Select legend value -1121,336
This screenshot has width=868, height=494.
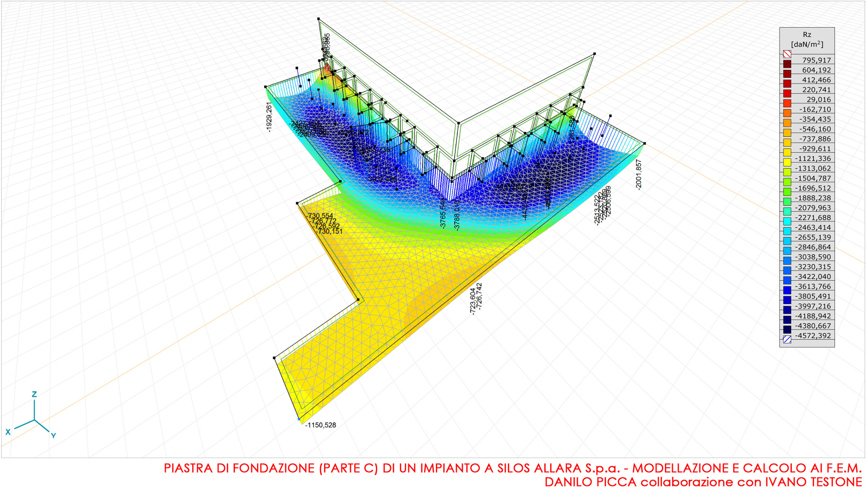813,158
